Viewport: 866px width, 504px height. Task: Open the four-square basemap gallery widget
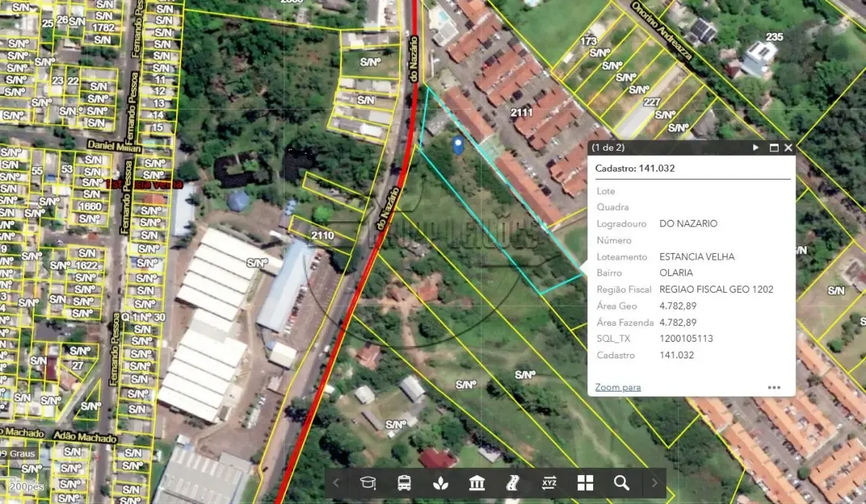tap(585, 483)
